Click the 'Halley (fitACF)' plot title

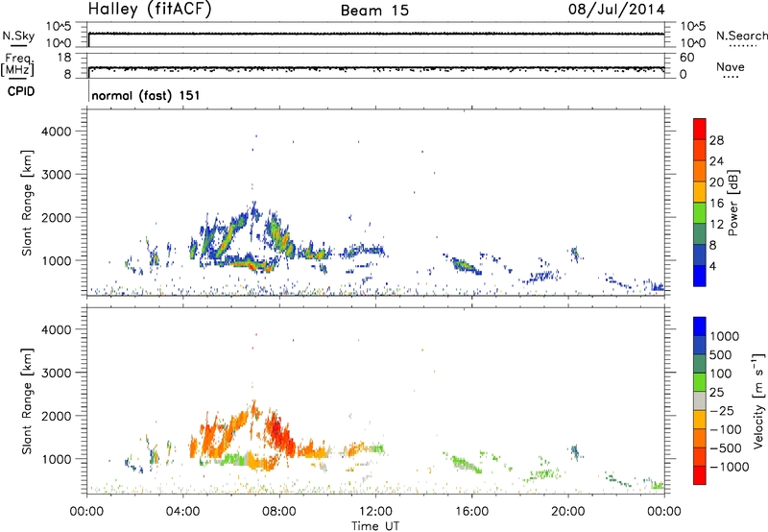[150, 9]
